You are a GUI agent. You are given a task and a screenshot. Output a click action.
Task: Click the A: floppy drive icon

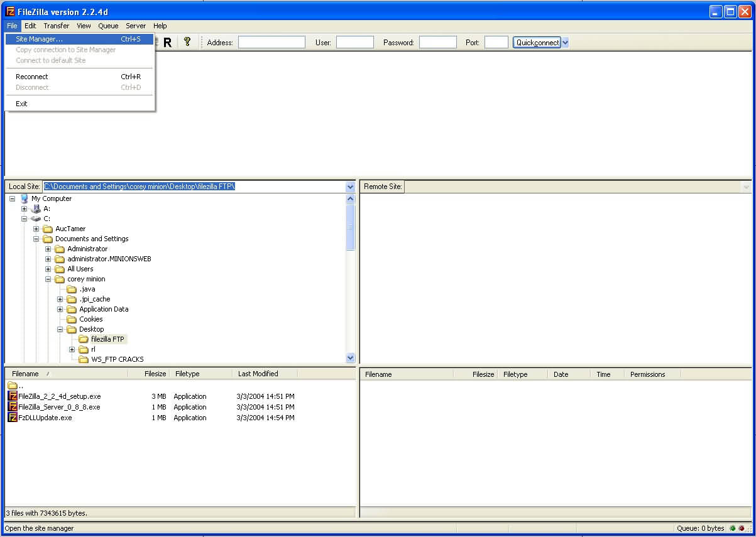point(36,209)
